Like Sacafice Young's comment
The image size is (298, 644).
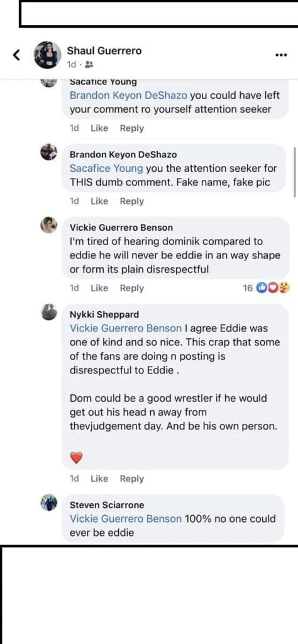pyautogui.click(x=99, y=128)
